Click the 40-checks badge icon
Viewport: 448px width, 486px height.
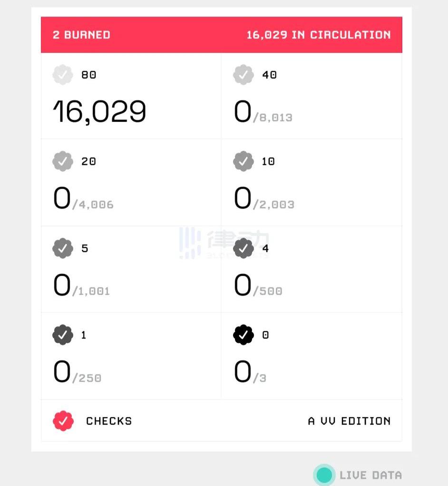[243, 75]
